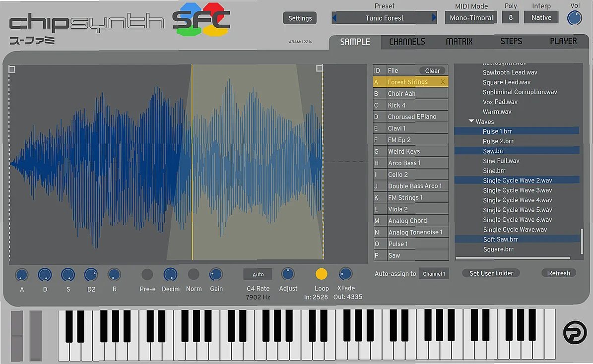593x364 pixels.
Task: Toggle Norm sample normalization
Action: (x=194, y=273)
